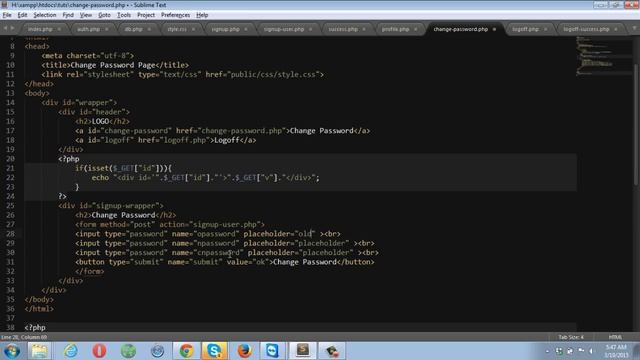
Task: Click Tab Size: 4 in status bar
Action: coord(571,337)
